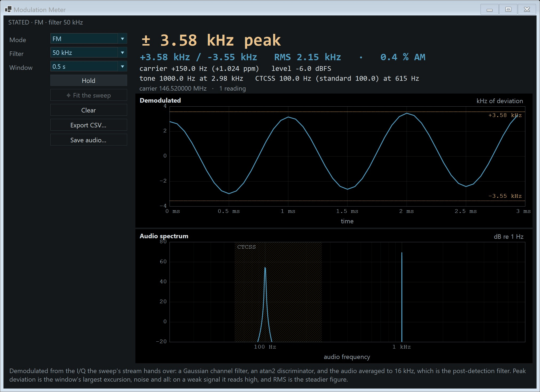Click the 'RMS 2.15 kHz' value
The image size is (540, 392).
coord(308,57)
